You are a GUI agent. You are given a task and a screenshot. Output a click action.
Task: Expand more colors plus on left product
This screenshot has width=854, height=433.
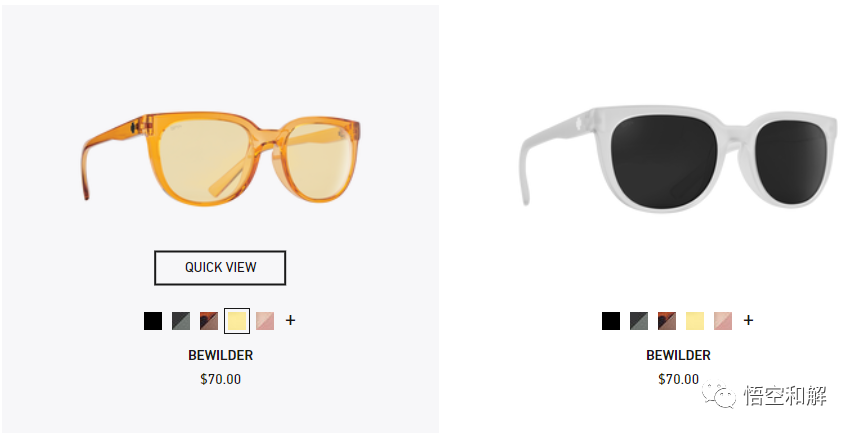(x=290, y=320)
